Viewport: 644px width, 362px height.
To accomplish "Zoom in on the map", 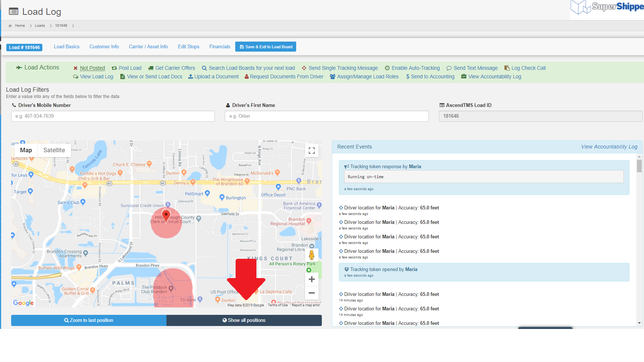I will (312, 279).
